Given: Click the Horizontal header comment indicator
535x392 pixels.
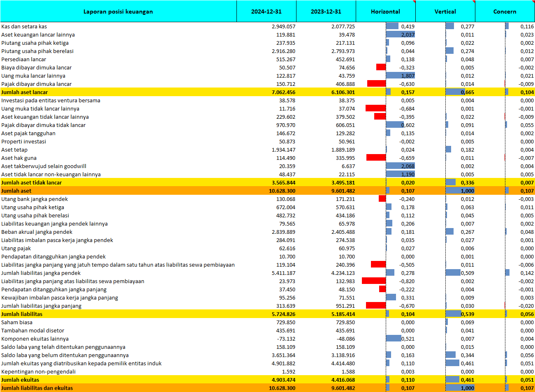Looking at the screenshot, I should click(414, 2).
